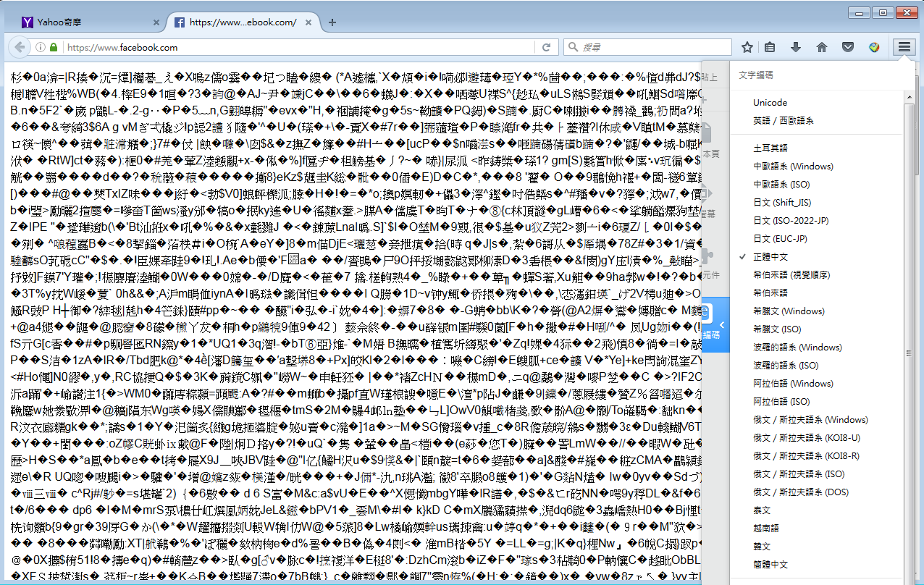
Task: Click the 搜尋 search box
Action: [647, 47]
